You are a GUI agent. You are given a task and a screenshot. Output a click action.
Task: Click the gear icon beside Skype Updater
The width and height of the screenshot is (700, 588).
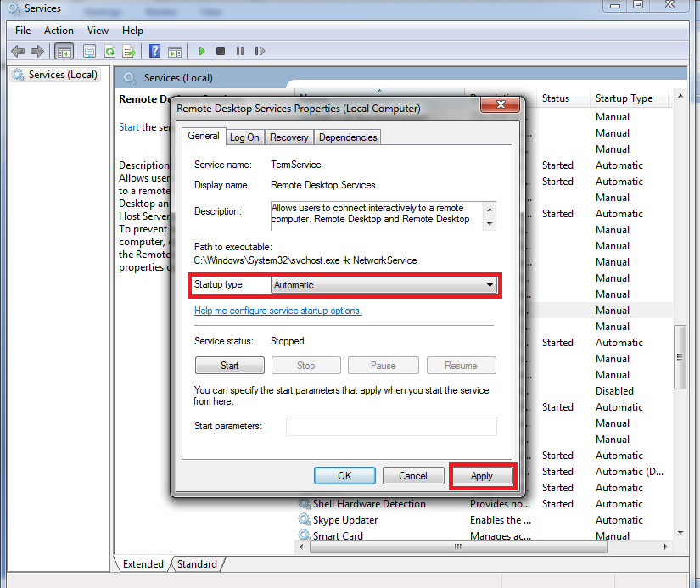(305, 519)
